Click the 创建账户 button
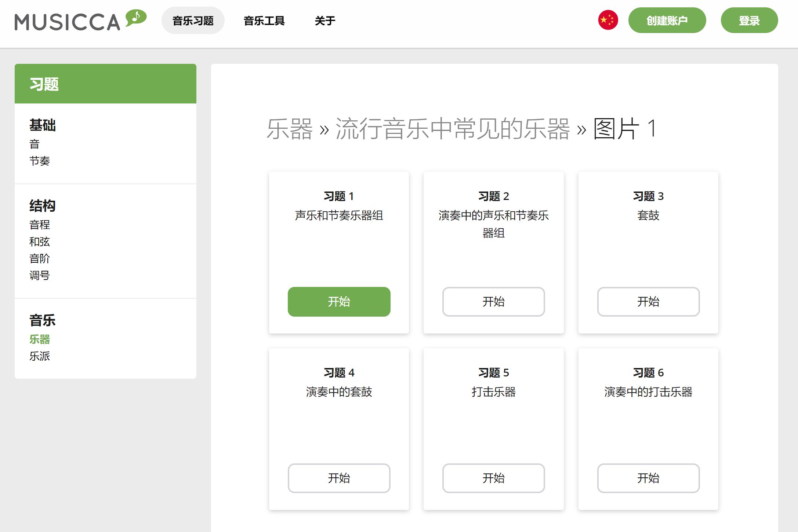Image resolution: width=798 pixels, height=532 pixels. pyautogui.click(x=667, y=21)
